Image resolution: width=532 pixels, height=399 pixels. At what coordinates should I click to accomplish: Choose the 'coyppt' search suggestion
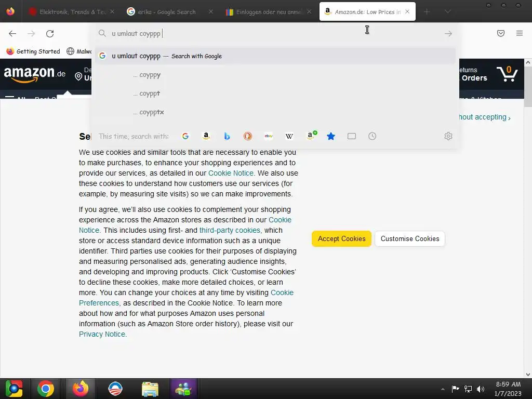tap(275, 94)
